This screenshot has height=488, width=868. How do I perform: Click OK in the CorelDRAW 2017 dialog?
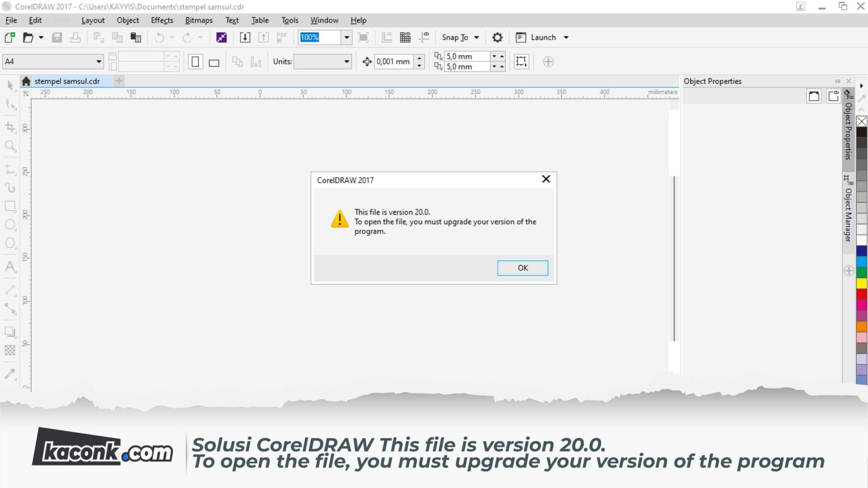523,268
